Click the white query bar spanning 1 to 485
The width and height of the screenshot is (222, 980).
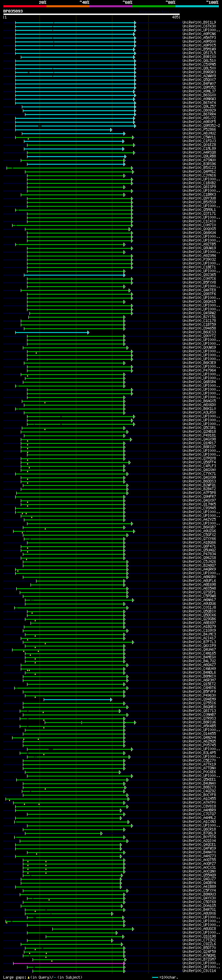point(92,15)
